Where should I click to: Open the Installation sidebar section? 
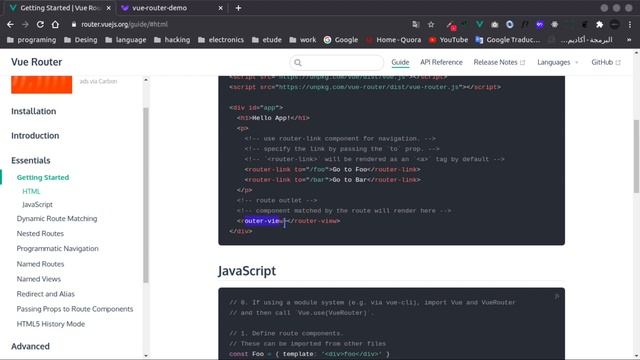click(33, 111)
